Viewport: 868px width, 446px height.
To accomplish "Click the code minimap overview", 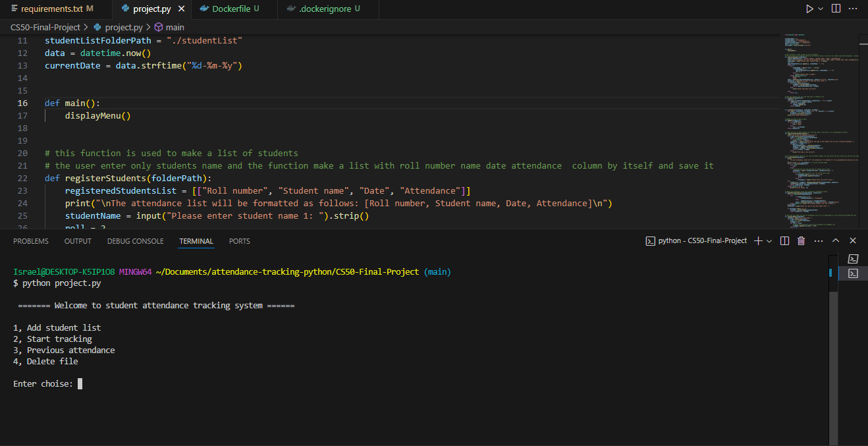I will tap(820, 132).
